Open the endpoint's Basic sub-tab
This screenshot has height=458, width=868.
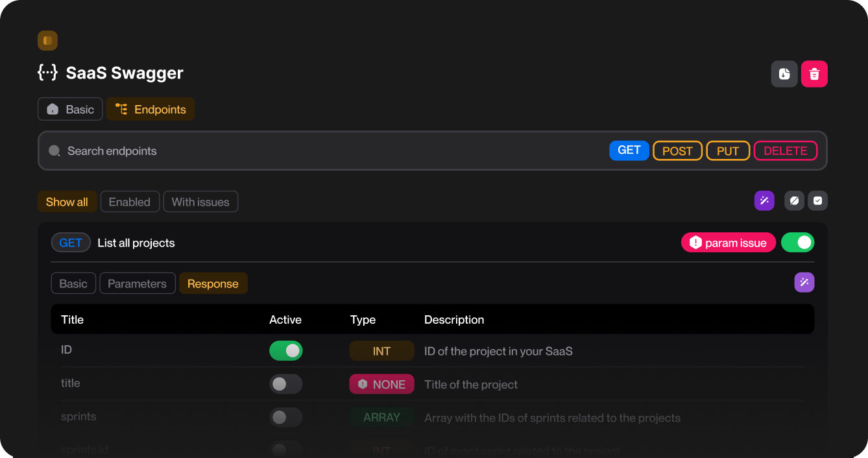point(73,283)
